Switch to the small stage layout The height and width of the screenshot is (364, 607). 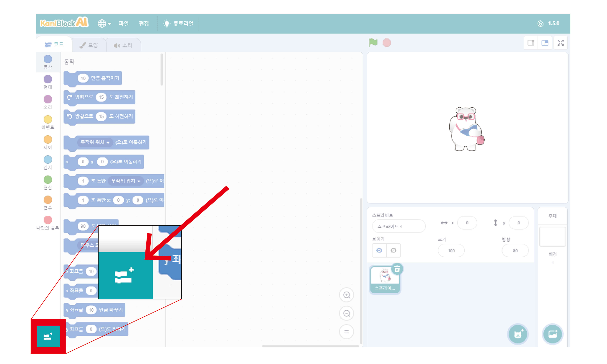pyautogui.click(x=531, y=43)
